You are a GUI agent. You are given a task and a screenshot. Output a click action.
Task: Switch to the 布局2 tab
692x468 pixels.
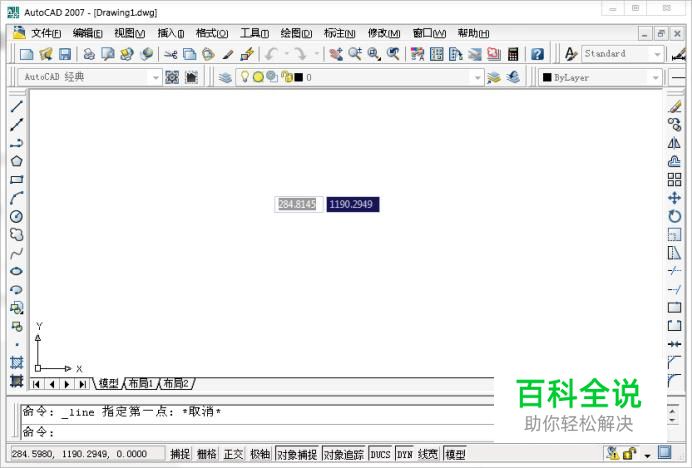[176, 383]
